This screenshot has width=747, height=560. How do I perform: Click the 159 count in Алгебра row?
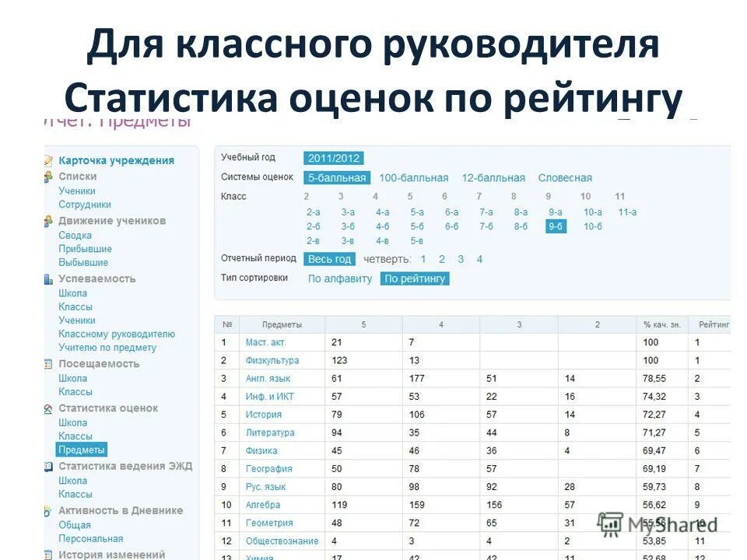417,506
